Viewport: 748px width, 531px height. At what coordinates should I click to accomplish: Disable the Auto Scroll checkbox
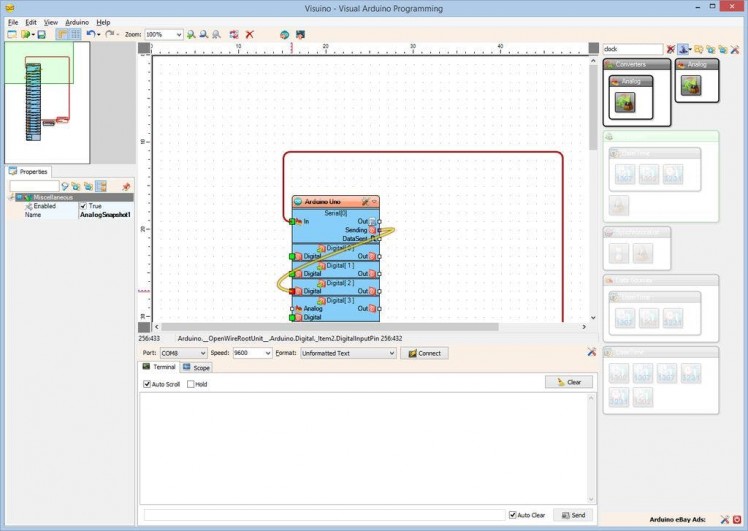[148, 384]
